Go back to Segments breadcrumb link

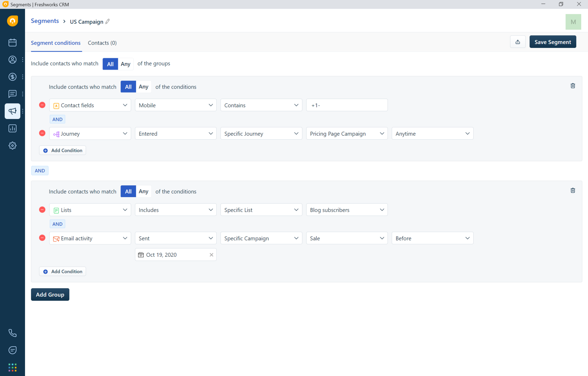pyautogui.click(x=45, y=21)
